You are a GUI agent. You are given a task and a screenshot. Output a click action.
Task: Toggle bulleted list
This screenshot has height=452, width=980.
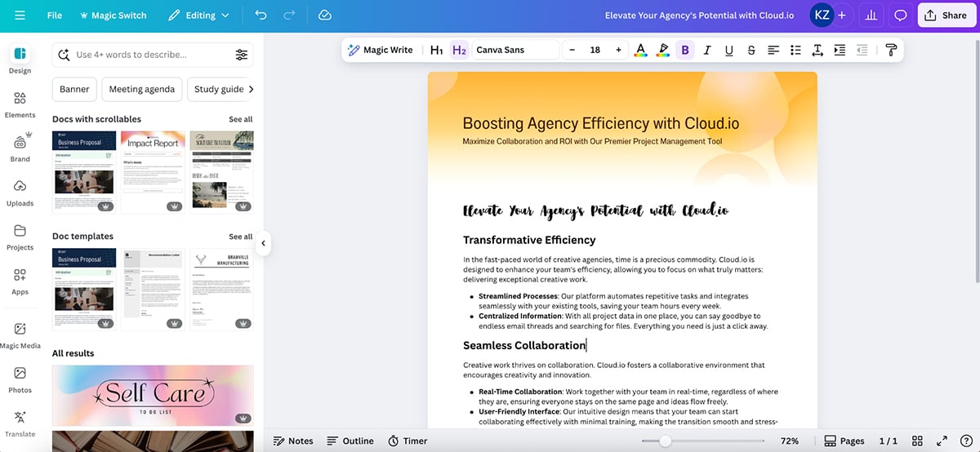pyautogui.click(x=795, y=50)
